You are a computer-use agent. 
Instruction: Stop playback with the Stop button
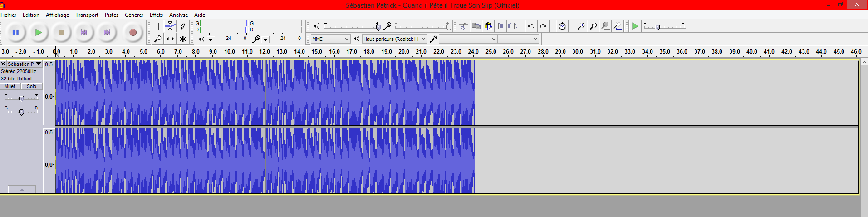(x=61, y=32)
